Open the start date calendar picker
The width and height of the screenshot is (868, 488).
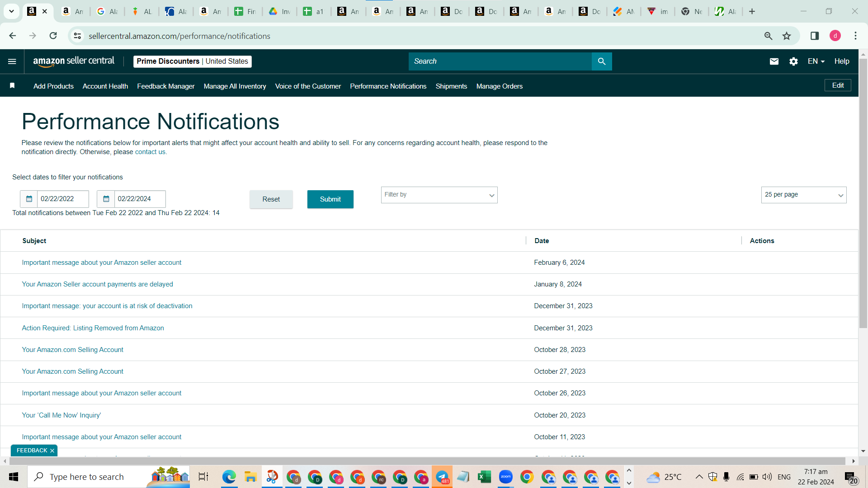[x=29, y=199]
